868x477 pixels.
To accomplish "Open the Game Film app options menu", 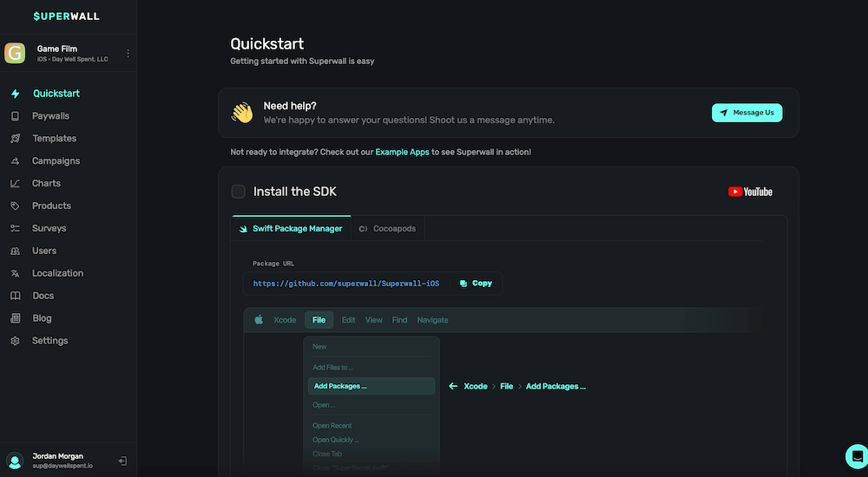I will (x=128, y=54).
